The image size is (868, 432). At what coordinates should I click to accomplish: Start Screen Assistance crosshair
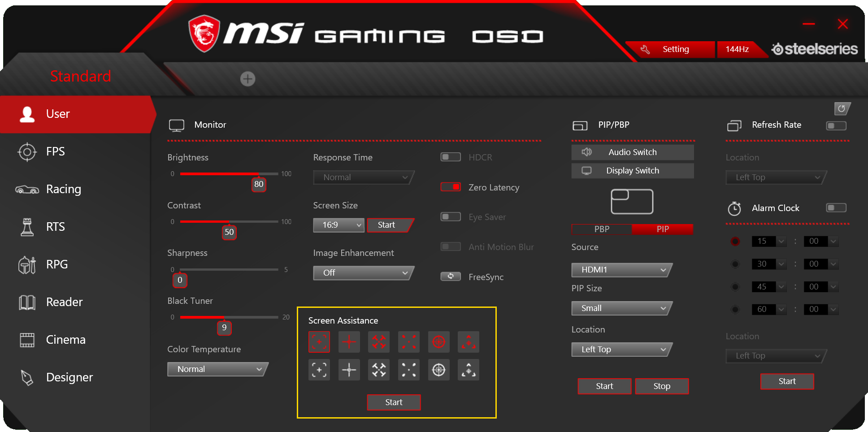(394, 402)
